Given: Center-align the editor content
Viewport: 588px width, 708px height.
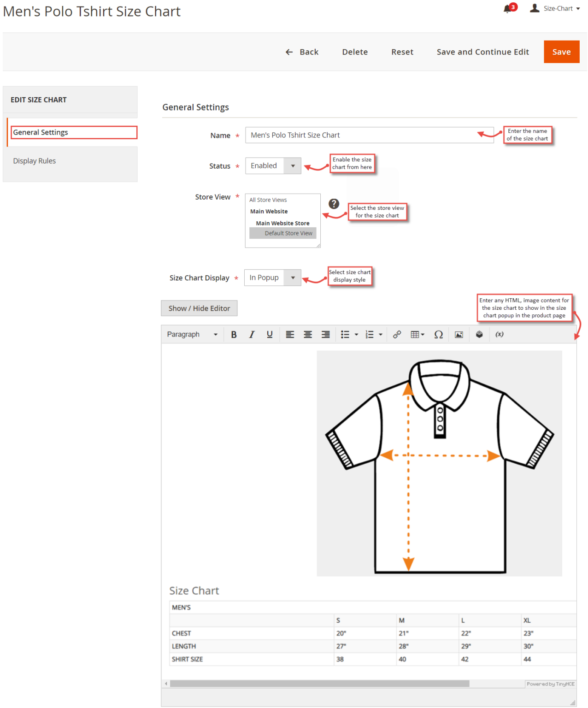Looking at the screenshot, I should click(x=307, y=334).
